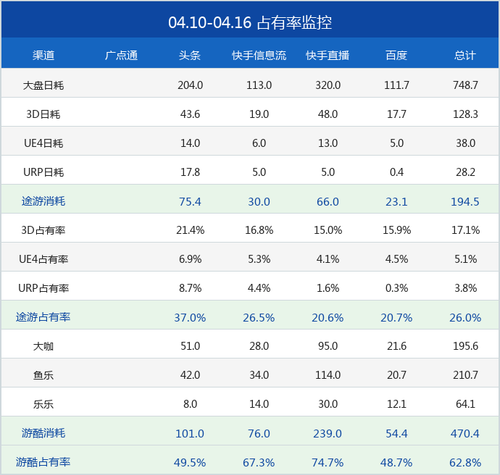
Task: Select URP占有率 百度 value "0.3%"
Action: (397, 288)
